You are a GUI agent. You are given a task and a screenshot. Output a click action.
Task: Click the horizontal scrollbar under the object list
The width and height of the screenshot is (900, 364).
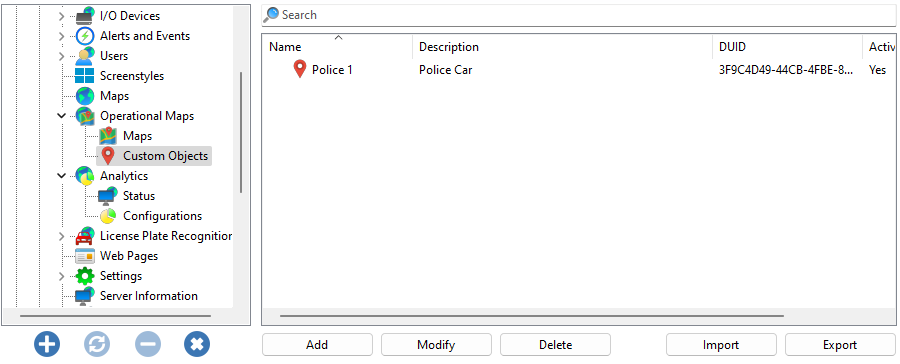click(532, 316)
